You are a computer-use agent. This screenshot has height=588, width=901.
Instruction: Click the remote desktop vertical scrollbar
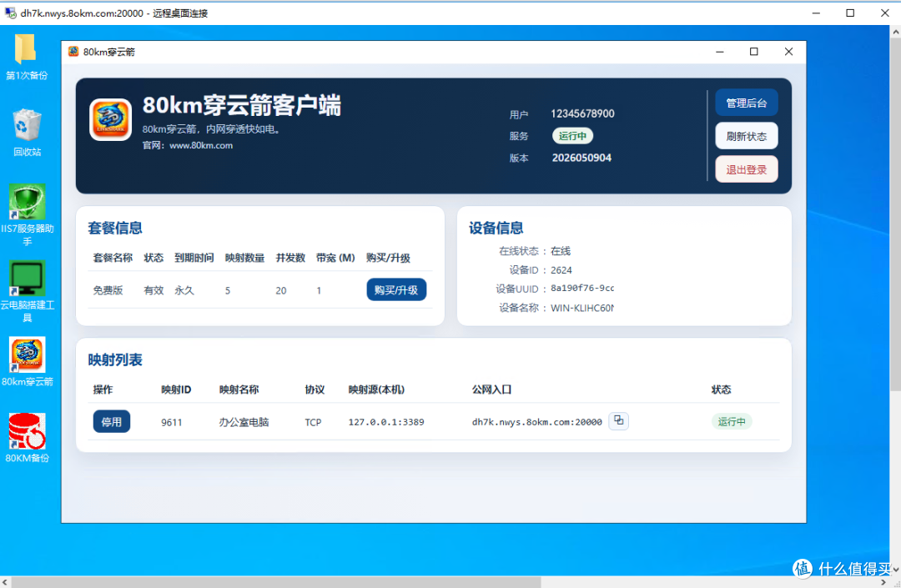[x=895, y=215]
